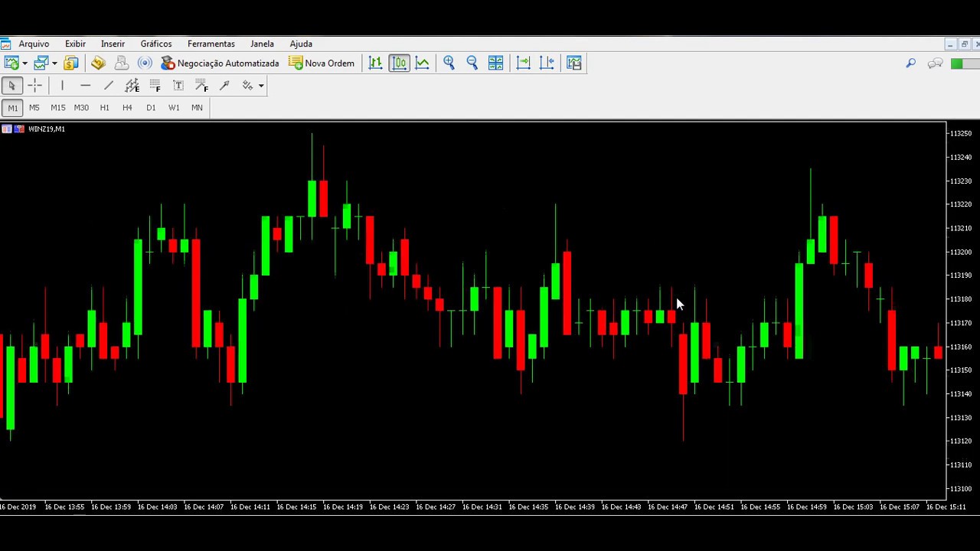The width and height of the screenshot is (980, 551).
Task: Switch to the M5 timeframe
Action: pos(34,108)
